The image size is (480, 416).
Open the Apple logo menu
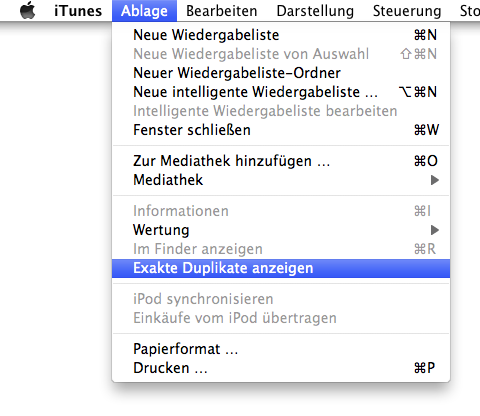point(27,10)
